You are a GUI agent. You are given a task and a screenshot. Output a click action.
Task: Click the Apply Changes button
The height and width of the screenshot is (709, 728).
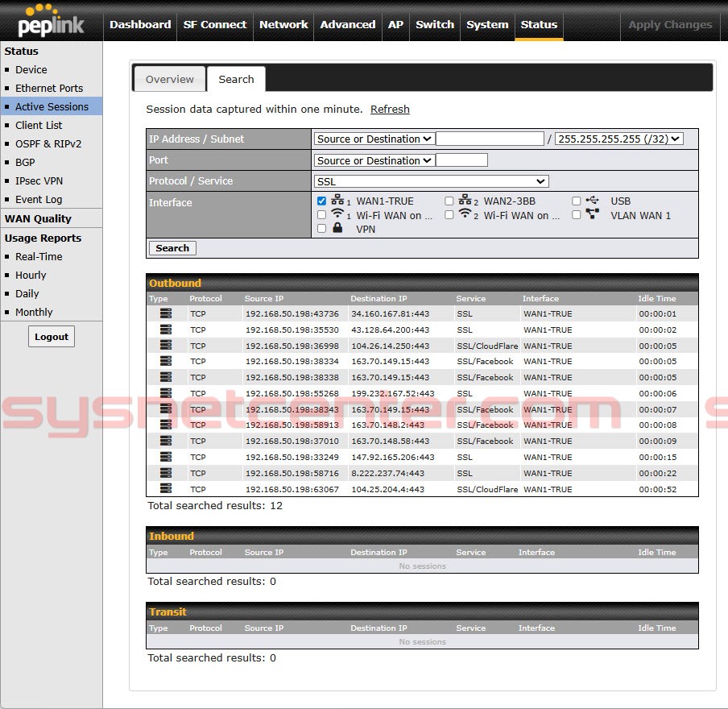(x=670, y=24)
